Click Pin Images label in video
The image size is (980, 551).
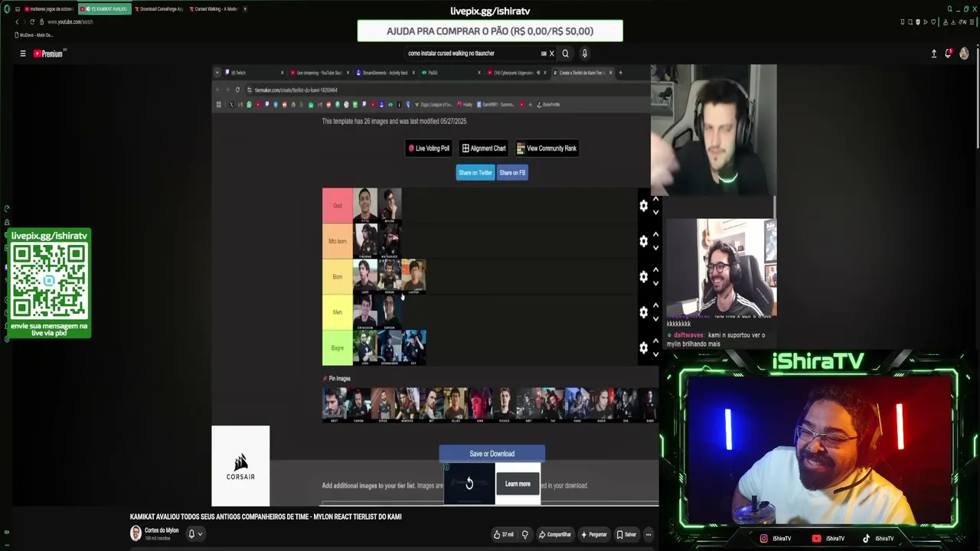(337, 379)
